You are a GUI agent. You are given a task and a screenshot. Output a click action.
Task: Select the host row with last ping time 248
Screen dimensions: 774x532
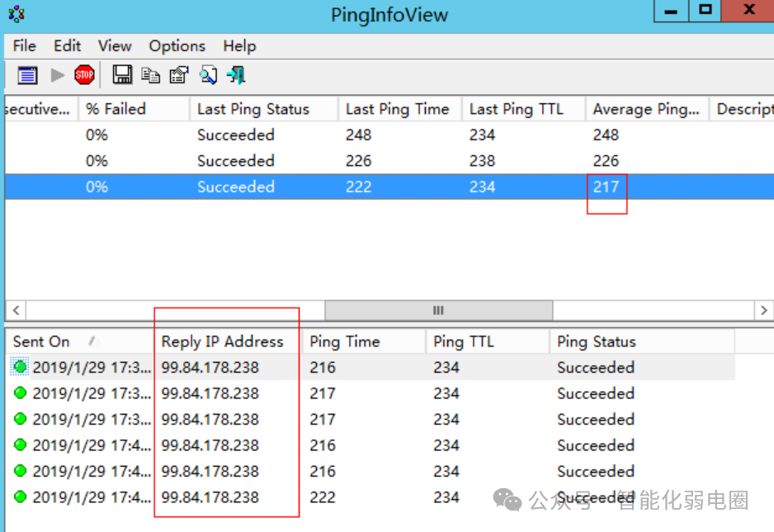[x=389, y=134]
